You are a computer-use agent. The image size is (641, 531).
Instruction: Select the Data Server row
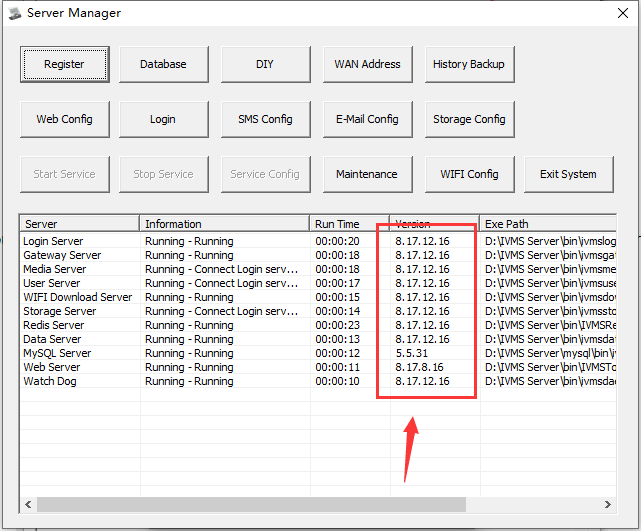(x=318, y=339)
